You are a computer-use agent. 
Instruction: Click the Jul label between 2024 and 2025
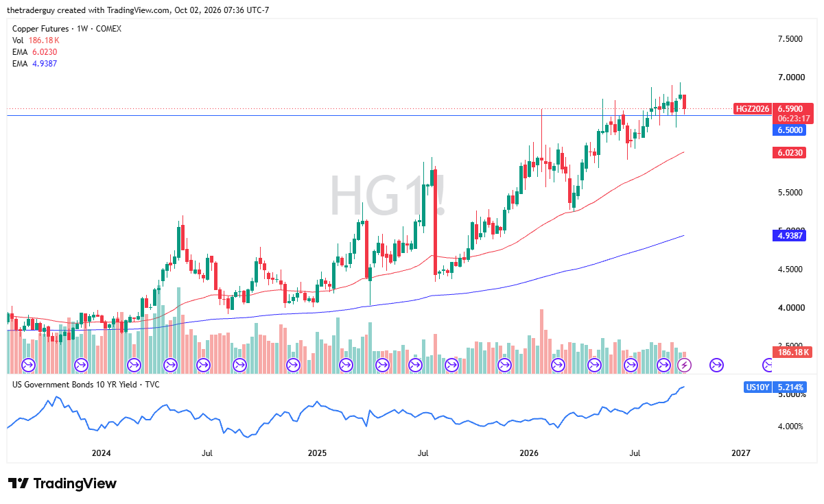pos(207,453)
